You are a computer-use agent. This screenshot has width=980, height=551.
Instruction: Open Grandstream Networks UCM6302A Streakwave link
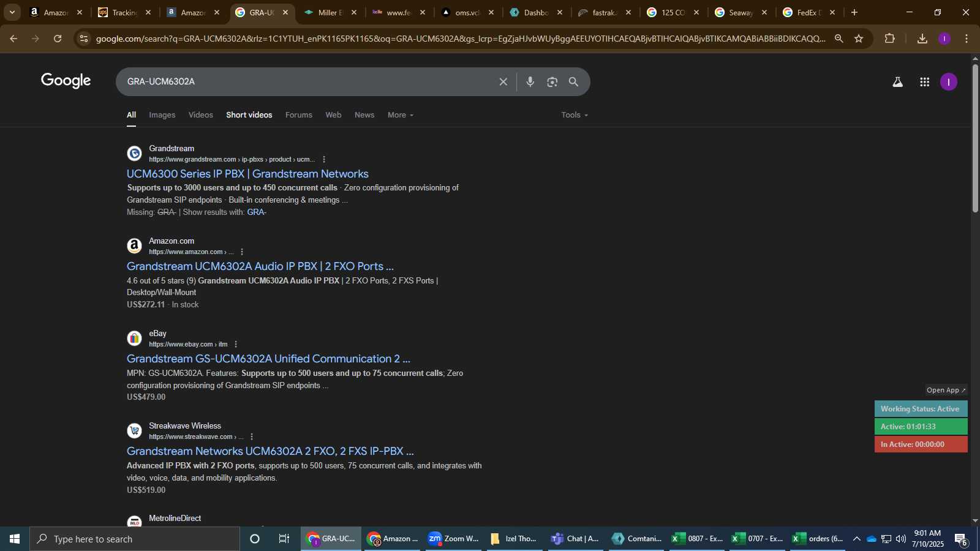click(x=270, y=451)
